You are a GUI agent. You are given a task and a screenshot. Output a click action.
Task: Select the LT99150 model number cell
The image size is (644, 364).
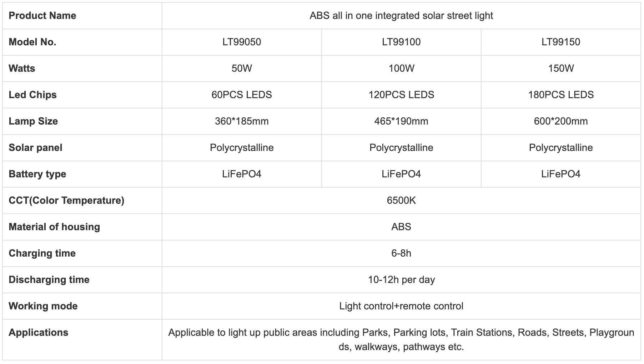(561, 42)
